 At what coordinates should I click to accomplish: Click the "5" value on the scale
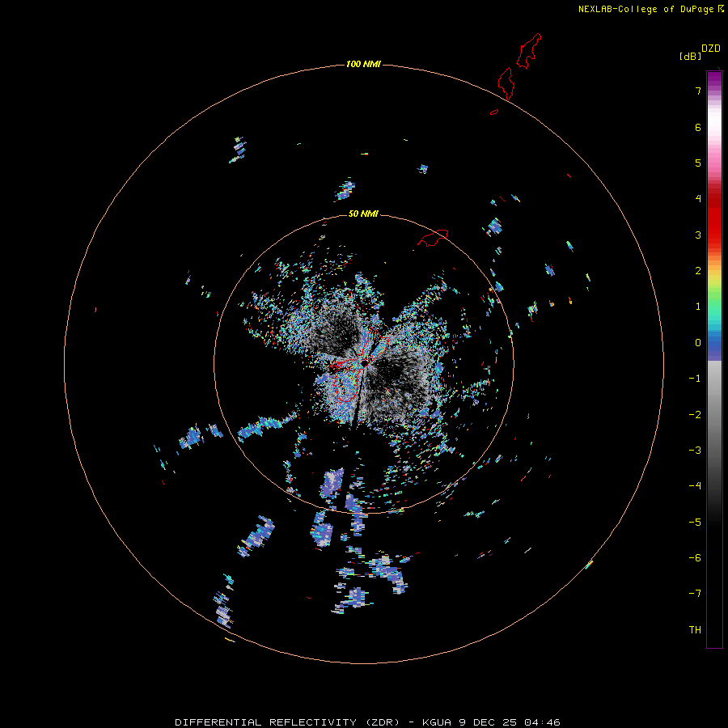tap(698, 163)
